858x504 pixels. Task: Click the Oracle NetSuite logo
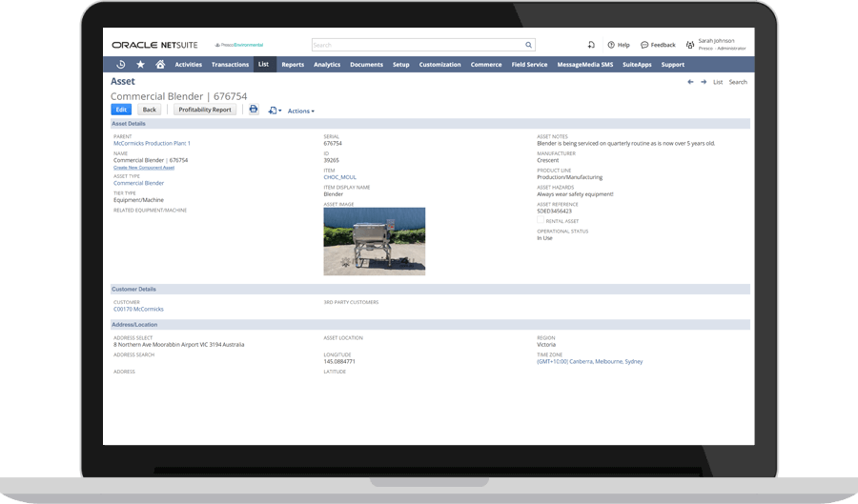(154, 45)
